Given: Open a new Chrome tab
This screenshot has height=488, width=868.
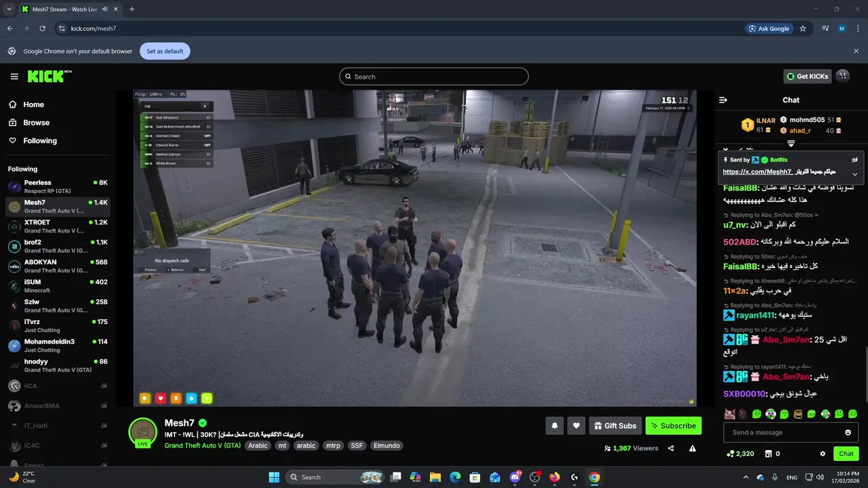Looking at the screenshot, I should click(x=132, y=9).
